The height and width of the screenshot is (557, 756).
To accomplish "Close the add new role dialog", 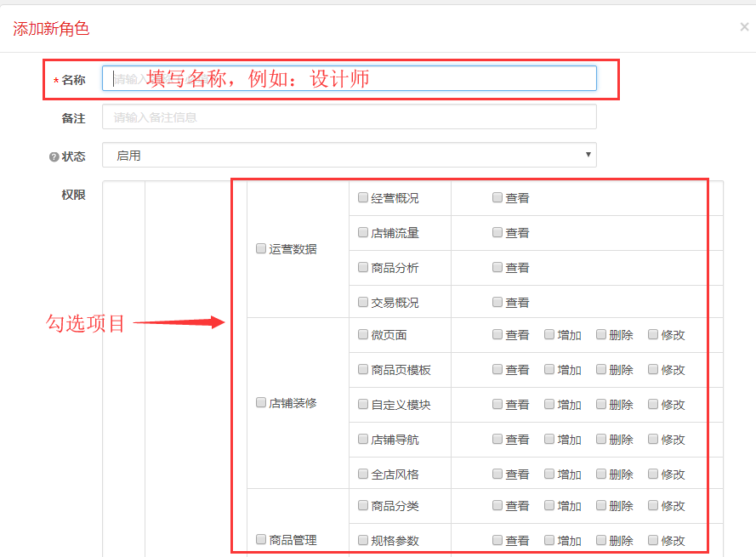I will click(744, 27).
